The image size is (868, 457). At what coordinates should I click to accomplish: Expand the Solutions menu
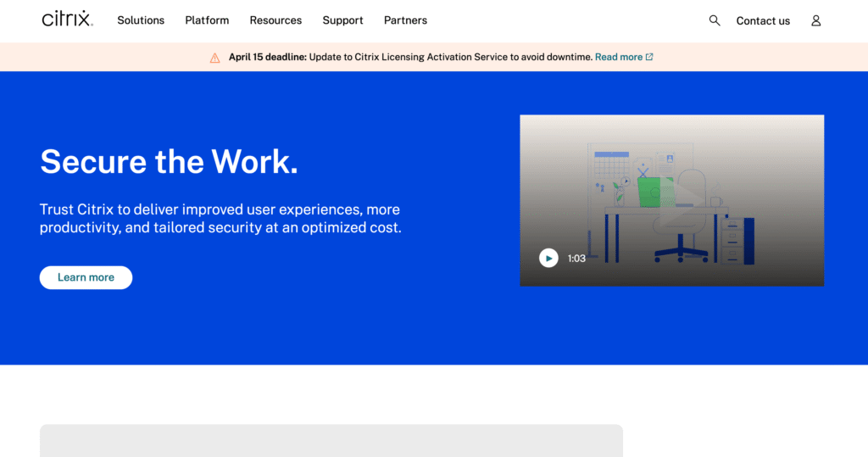tap(141, 20)
